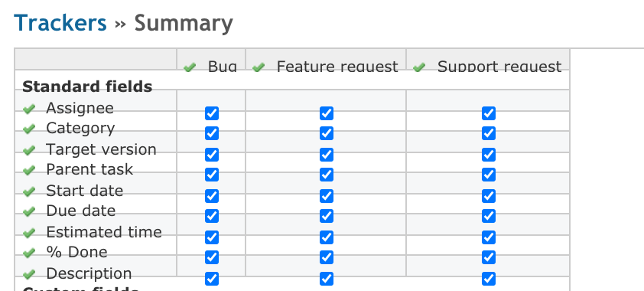Uncheck Assignee for the Bug tracker
The width and height of the screenshot is (644, 291).
click(x=212, y=113)
